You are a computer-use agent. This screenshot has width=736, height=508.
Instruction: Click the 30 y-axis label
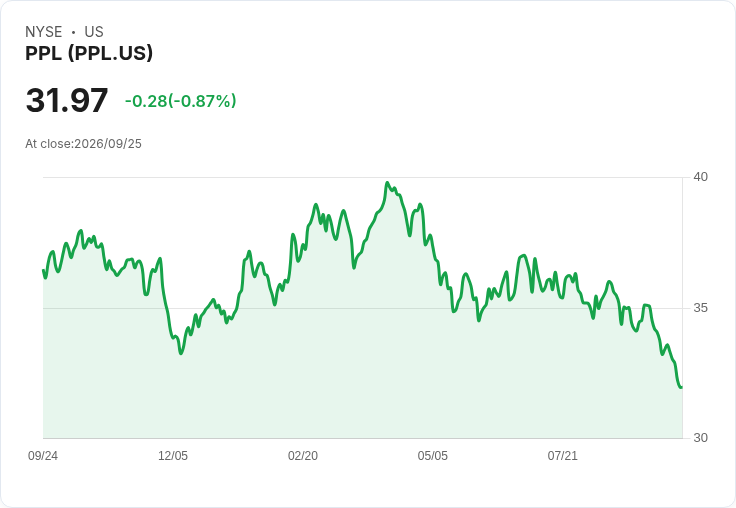(700, 438)
